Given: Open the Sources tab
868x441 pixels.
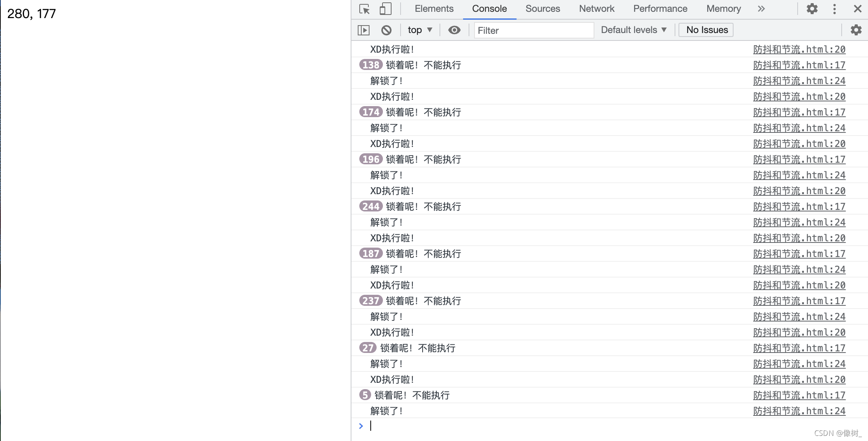Looking at the screenshot, I should click(x=542, y=9).
